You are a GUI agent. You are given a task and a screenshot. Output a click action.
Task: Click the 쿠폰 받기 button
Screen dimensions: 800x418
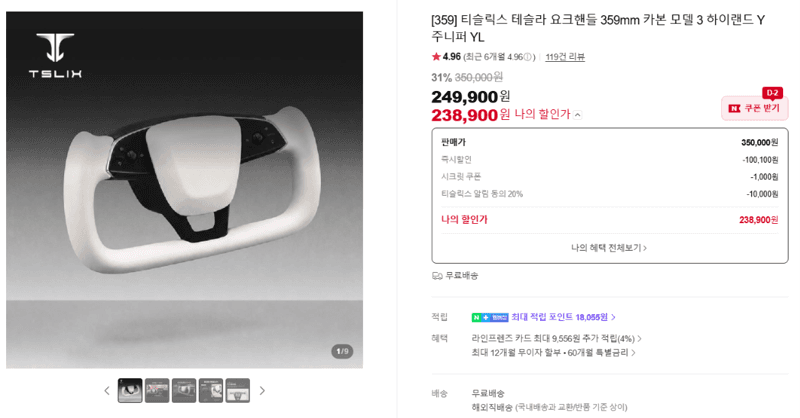coord(755,108)
